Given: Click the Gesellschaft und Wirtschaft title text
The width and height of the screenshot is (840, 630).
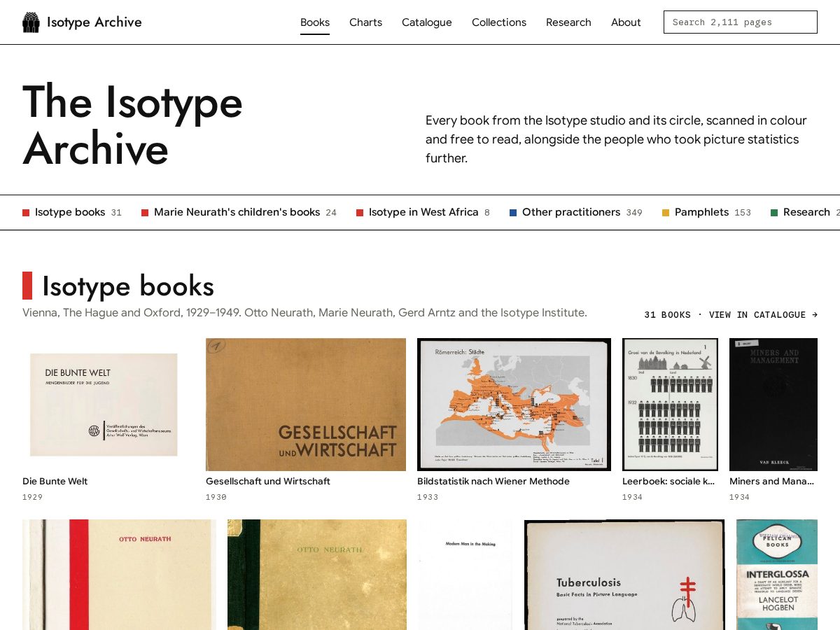Looking at the screenshot, I should [268, 482].
